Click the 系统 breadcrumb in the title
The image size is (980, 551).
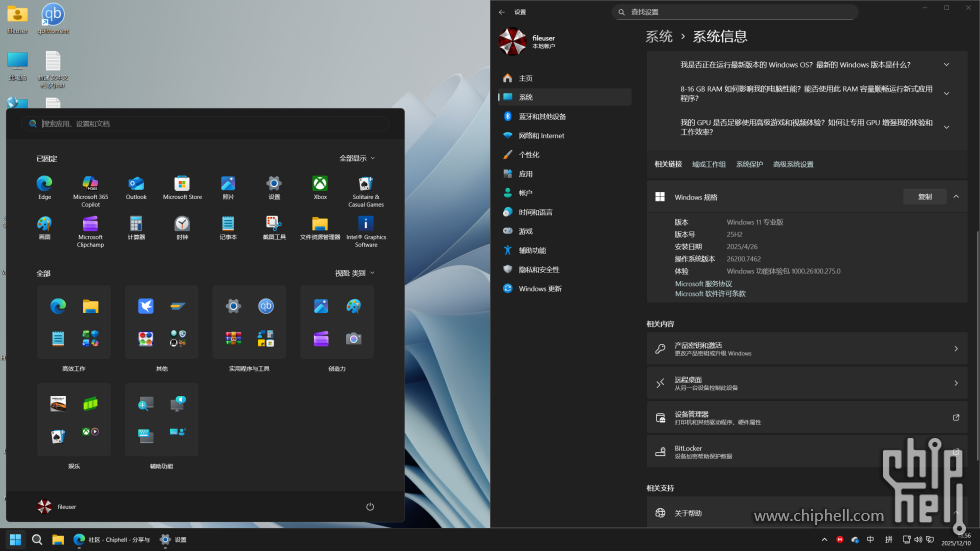pyautogui.click(x=659, y=36)
